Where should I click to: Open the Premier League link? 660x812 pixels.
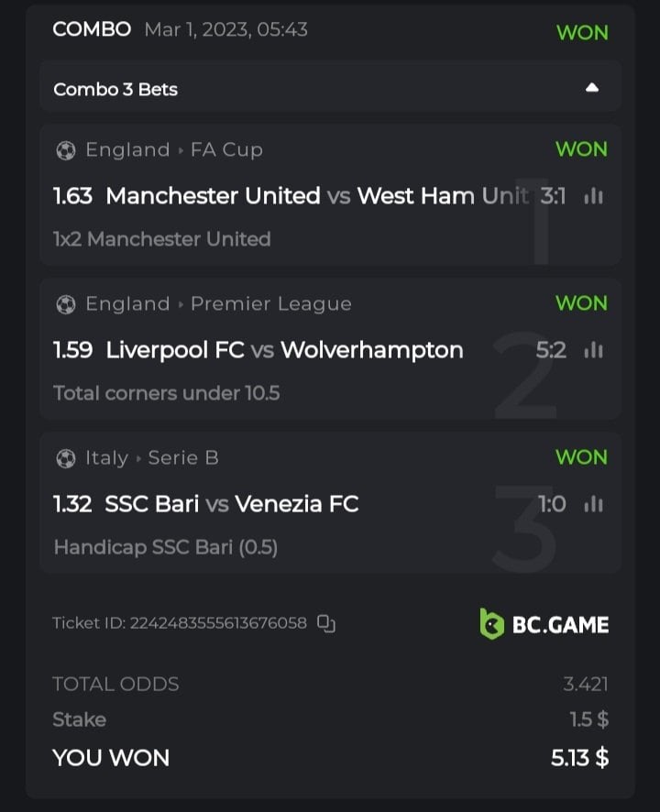click(270, 303)
